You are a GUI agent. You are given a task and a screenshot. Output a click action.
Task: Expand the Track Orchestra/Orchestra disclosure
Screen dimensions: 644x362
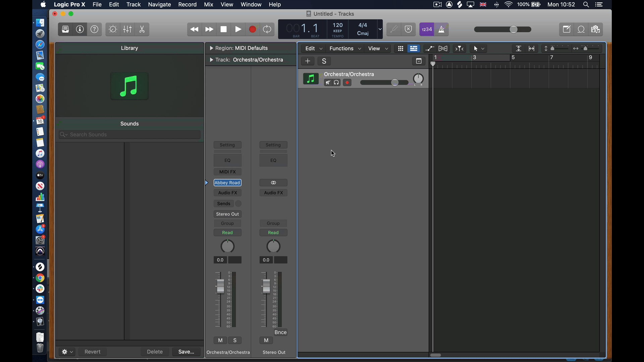(211, 60)
